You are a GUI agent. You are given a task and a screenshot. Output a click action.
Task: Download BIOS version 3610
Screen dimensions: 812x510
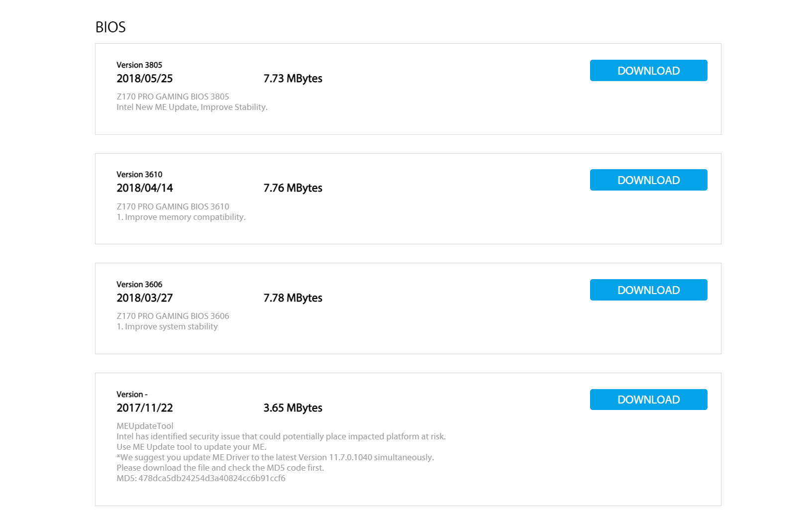648,180
